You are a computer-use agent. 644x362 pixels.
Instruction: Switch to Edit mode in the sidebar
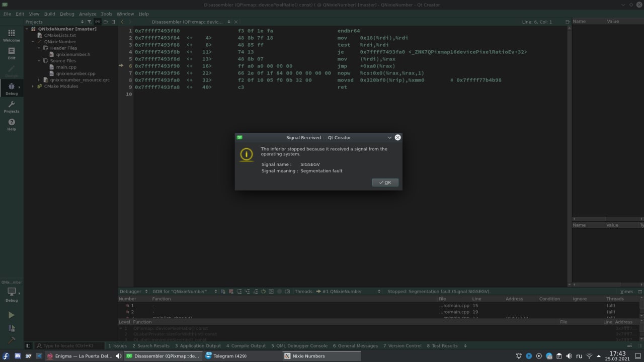point(12,53)
